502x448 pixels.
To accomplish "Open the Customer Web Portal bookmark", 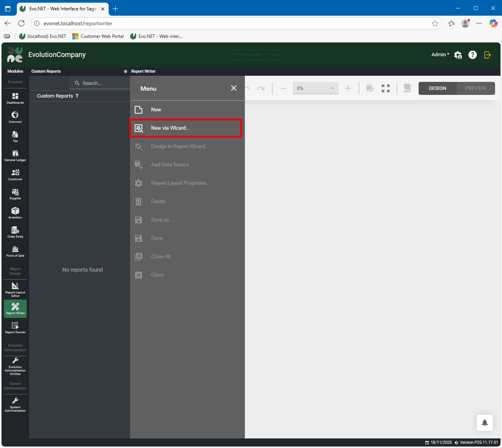I will click(98, 36).
